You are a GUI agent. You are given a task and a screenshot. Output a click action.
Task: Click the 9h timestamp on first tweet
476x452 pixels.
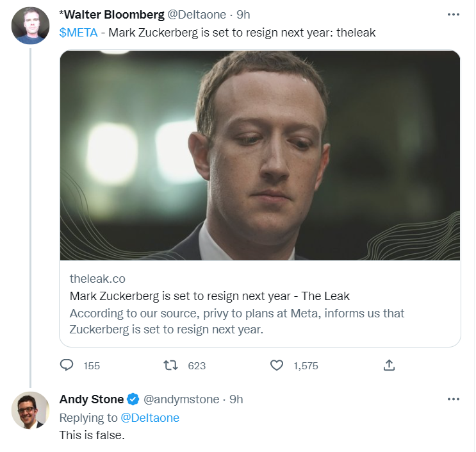243,15
